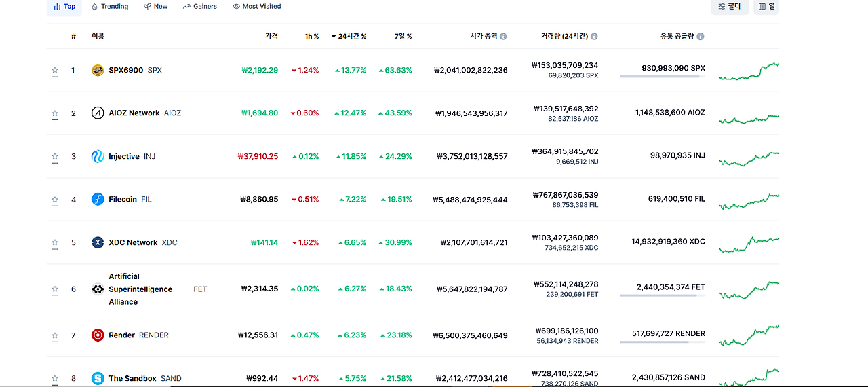Toggle the watchlist star for Filecoin
This screenshot has width=868, height=387.
(x=55, y=200)
